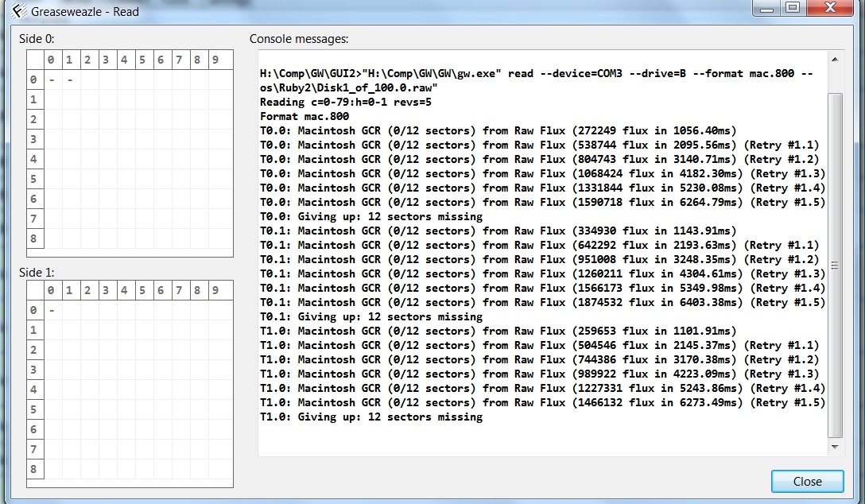Click Side 1 grid row header 3
This screenshot has height=504, width=865.
(x=33, y=370)
